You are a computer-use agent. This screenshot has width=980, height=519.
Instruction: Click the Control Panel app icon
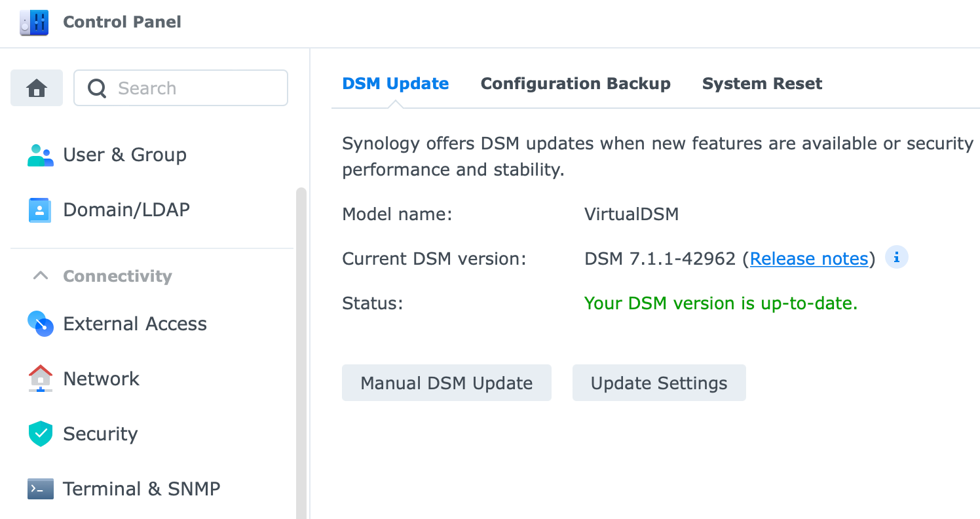click(34, 22)
